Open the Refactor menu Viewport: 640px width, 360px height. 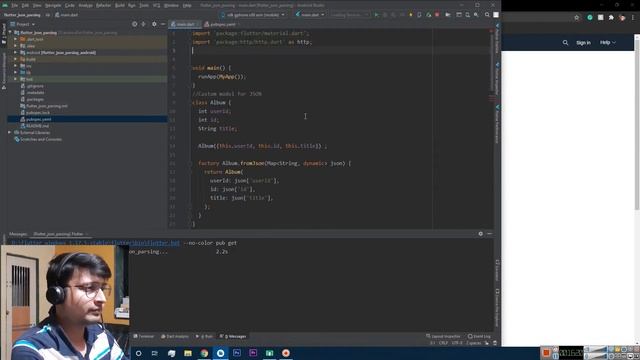point(103,5)
